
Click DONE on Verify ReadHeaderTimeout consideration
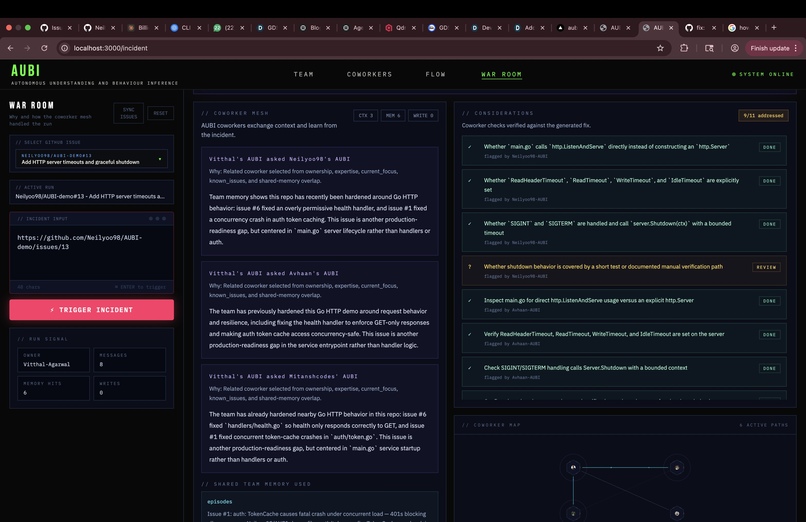click(770, 334)
